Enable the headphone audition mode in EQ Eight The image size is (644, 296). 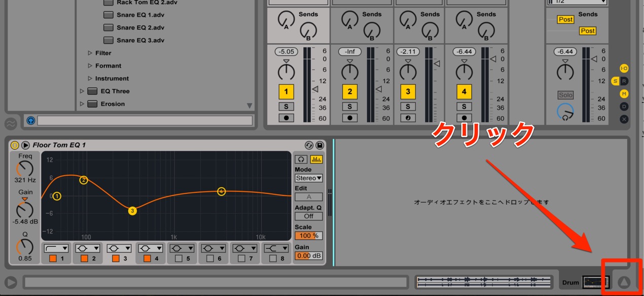pyautogui.click(x=302, y=159)
